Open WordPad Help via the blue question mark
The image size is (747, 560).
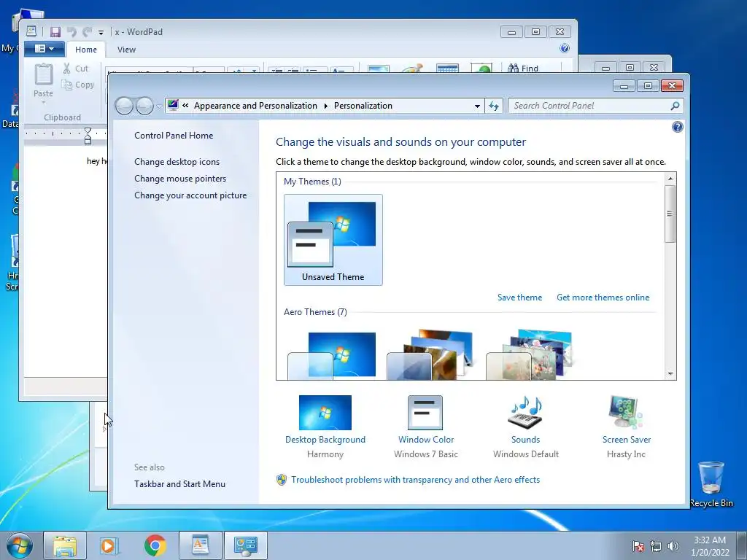565,48
